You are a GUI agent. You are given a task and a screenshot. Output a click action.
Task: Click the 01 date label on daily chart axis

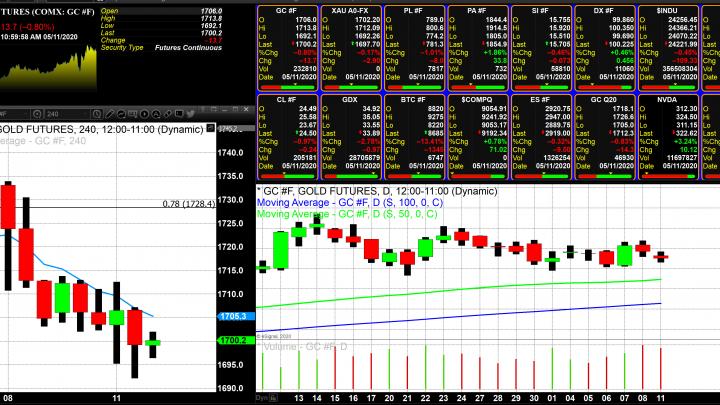pos(552,398)
